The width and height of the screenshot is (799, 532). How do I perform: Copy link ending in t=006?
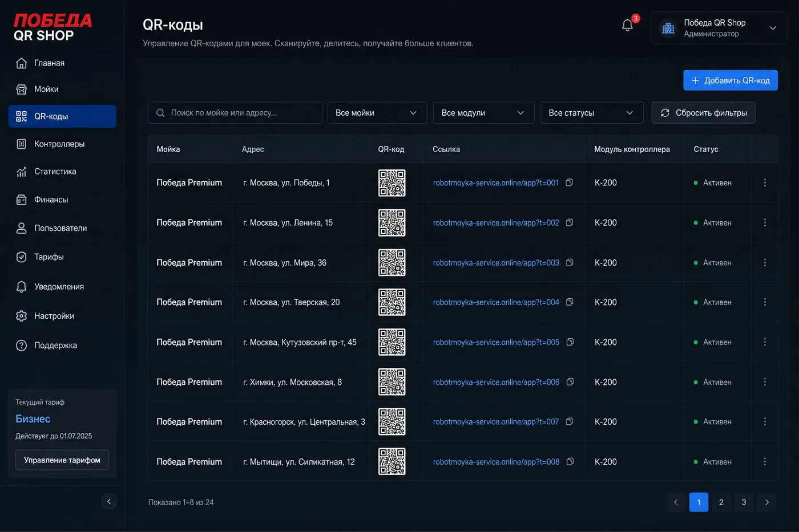[570, 382]
